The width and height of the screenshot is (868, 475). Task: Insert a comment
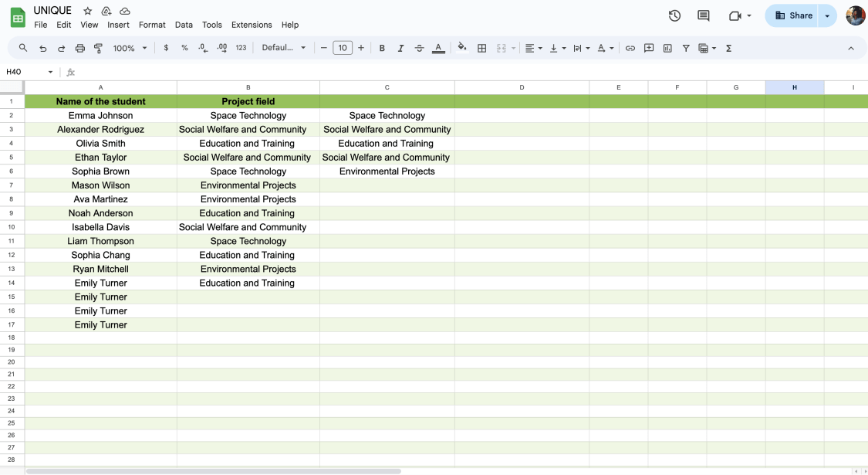pyautogui.click(x=649, y=48)
